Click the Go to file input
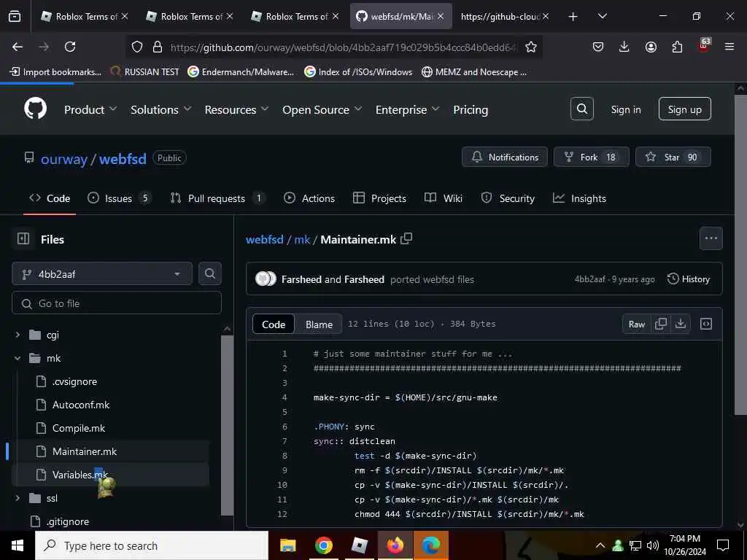Screen dimensions: 747x560 tap(117, 303)
